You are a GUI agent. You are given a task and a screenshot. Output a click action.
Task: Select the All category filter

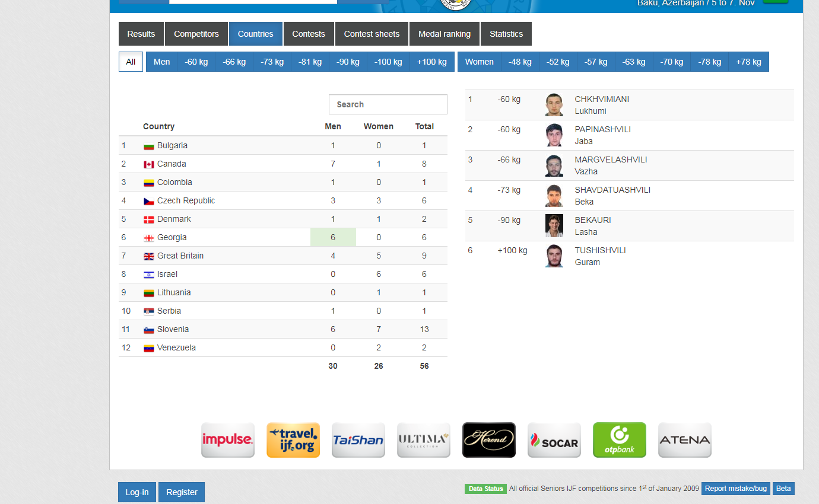[x=131, y=62]
